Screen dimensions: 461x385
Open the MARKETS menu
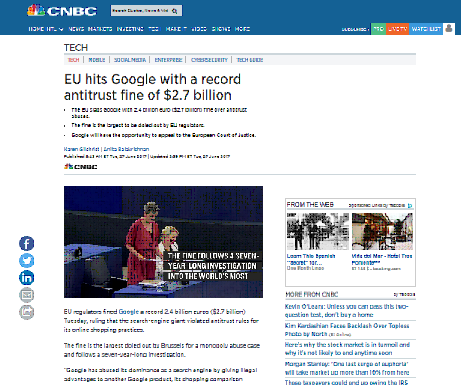(100, 29)
